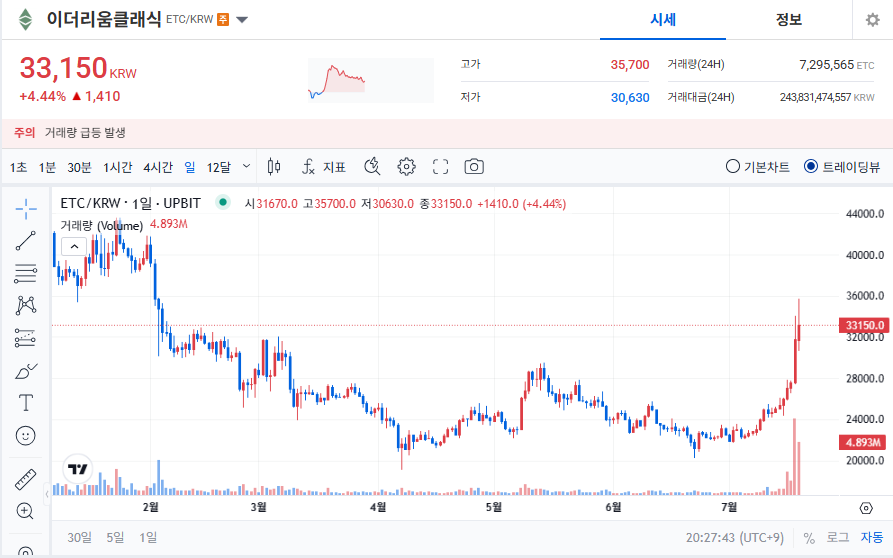
Task: Collapse the indicator legend chevron
Action: [x=74, y=247]
